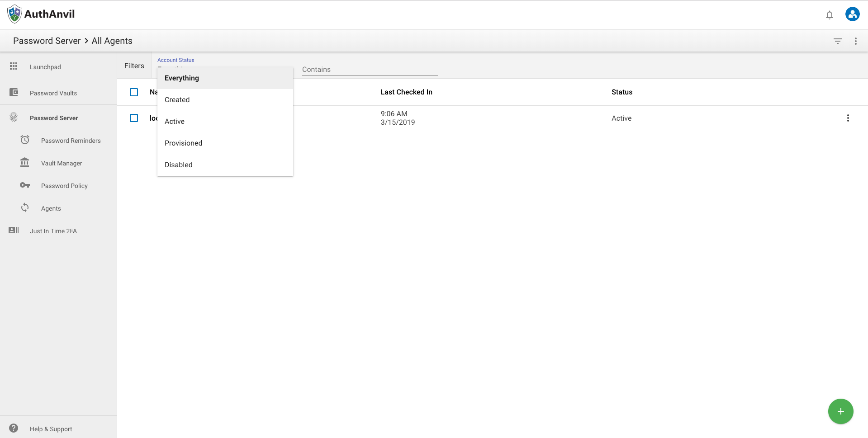Tick the checkbox on the agent row
Viewport: 868px width, 438px height.
[134, 118]
